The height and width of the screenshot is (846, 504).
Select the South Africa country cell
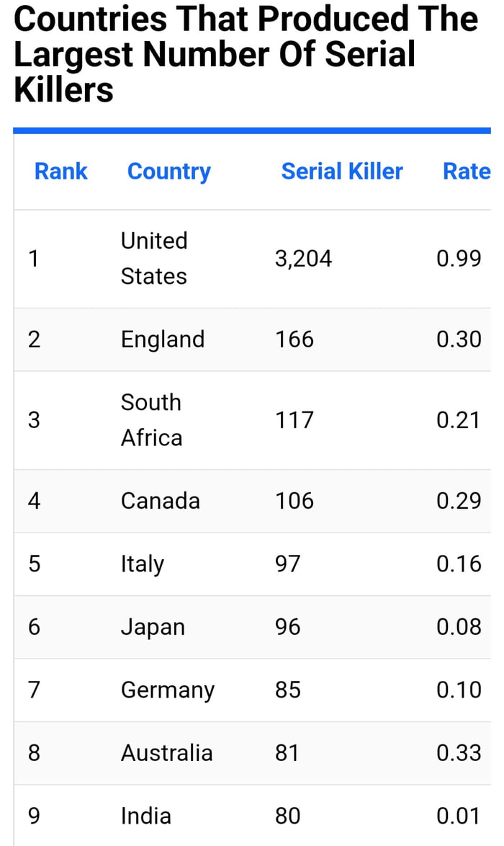coord(152,420)
